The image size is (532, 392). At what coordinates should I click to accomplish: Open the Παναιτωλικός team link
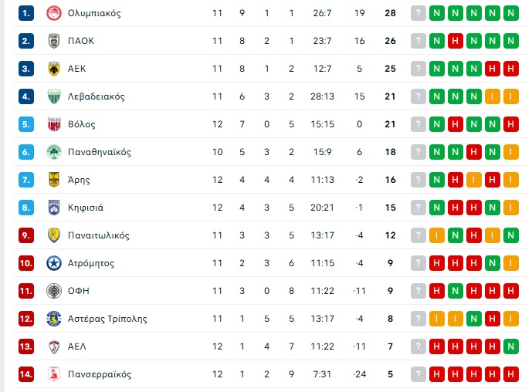[98, 235]
